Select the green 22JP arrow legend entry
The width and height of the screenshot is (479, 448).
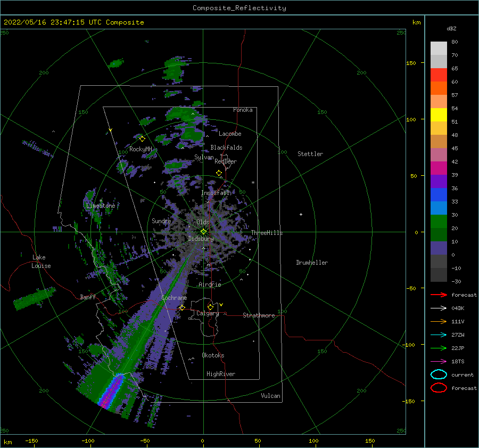point(439,348)
